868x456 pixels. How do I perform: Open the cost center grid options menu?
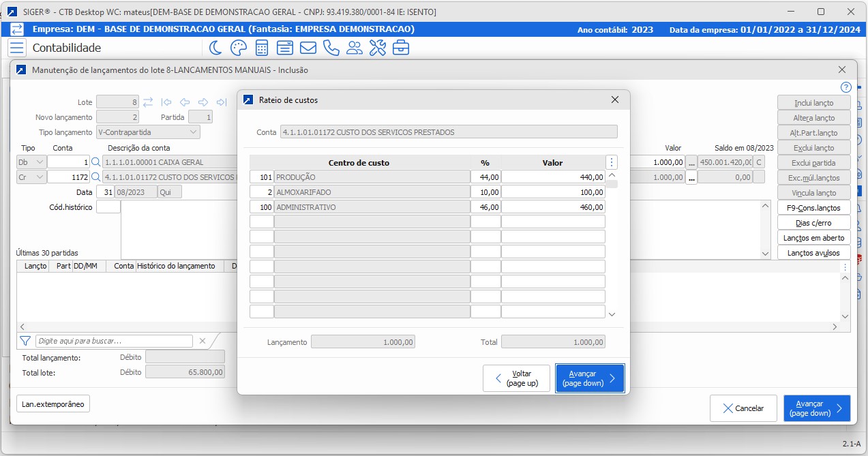612,162
